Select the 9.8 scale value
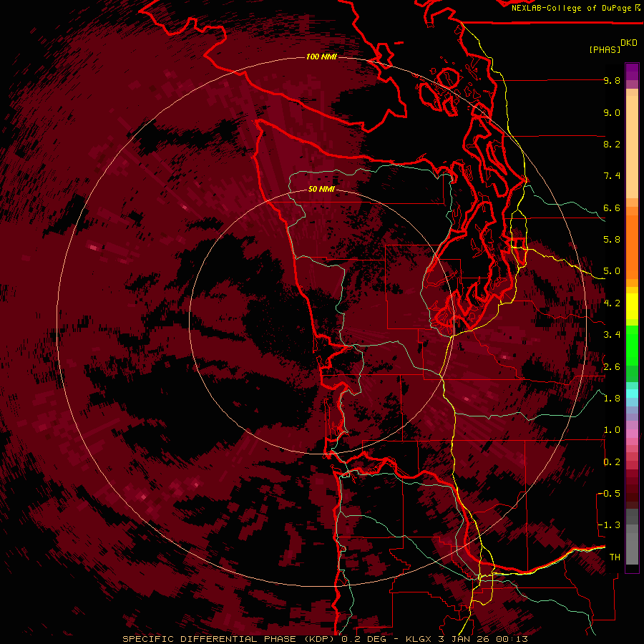Image resolution: width=644 pixels, height=644 pixels. (x=612, y=80)
